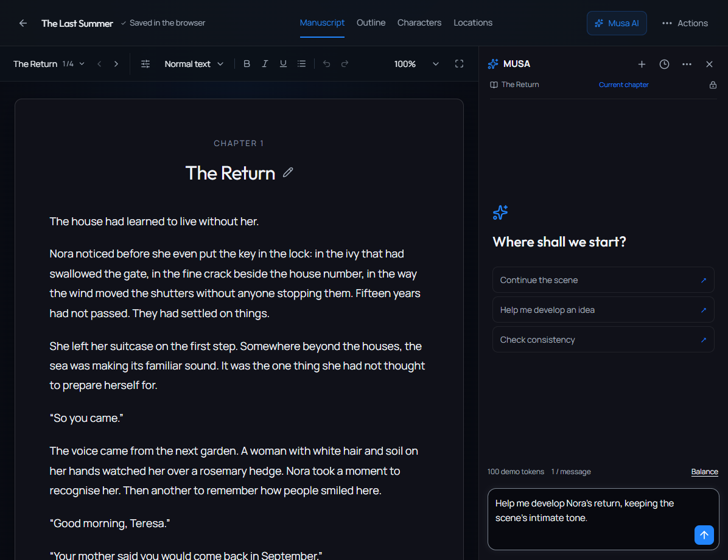Click '100 demo tokens' text
Image resolution: width=728 pixels, height=560 pixels.
(x=516, y=472)
